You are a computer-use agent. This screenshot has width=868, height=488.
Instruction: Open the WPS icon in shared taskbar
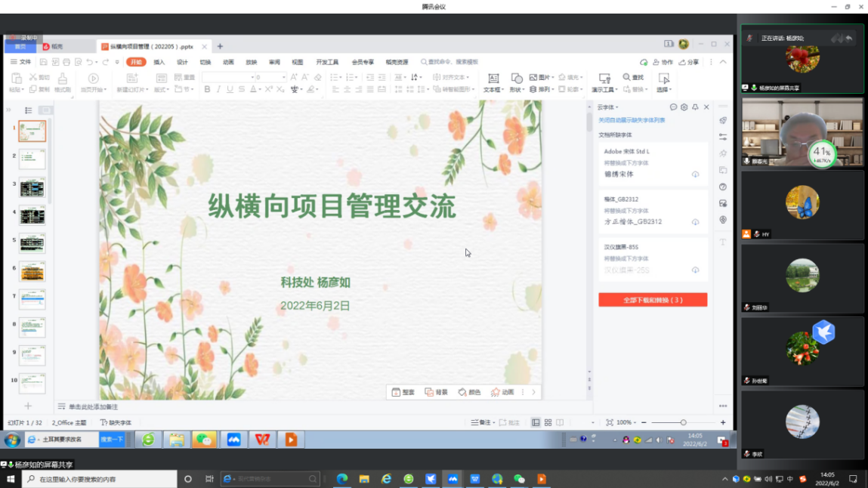(262, 440)
